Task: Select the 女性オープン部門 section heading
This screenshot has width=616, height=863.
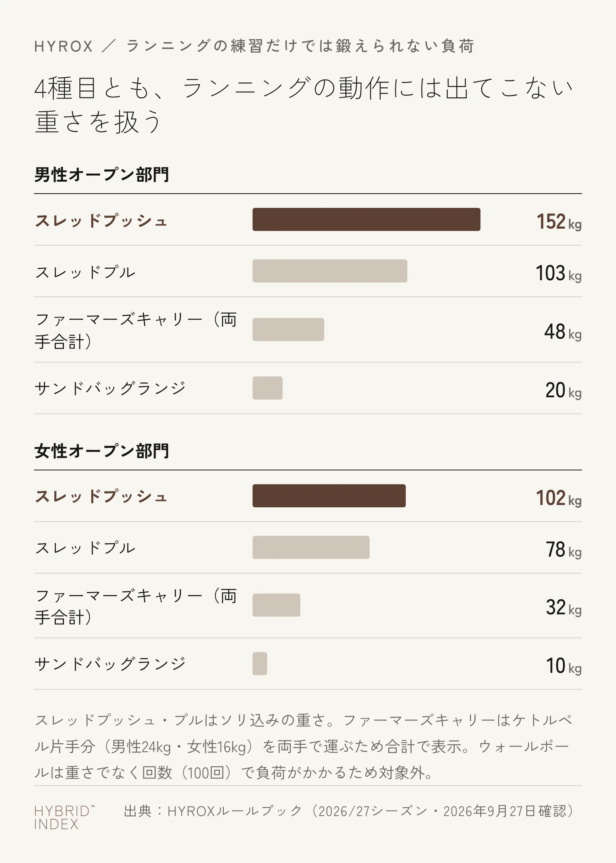Action: tap(102, 451)
